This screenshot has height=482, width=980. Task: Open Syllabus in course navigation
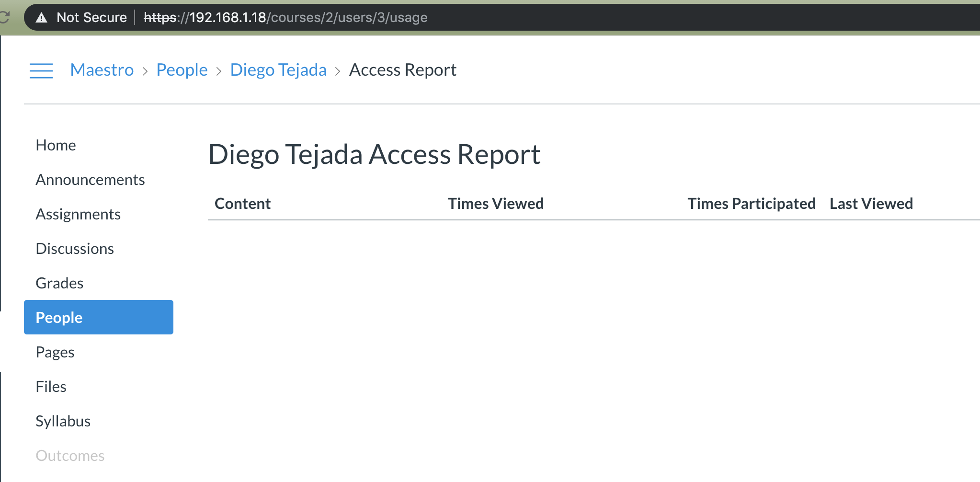[x=63, y=421]
